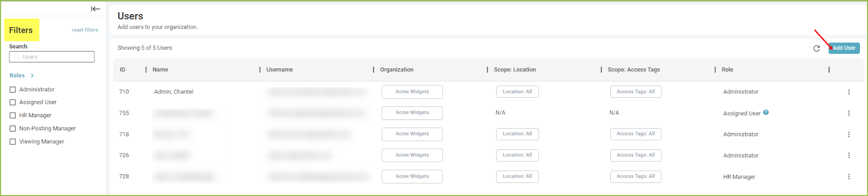This screenshot has width=868, height=196.
Task: Focus the Users search field
Action: click(52, 56)
